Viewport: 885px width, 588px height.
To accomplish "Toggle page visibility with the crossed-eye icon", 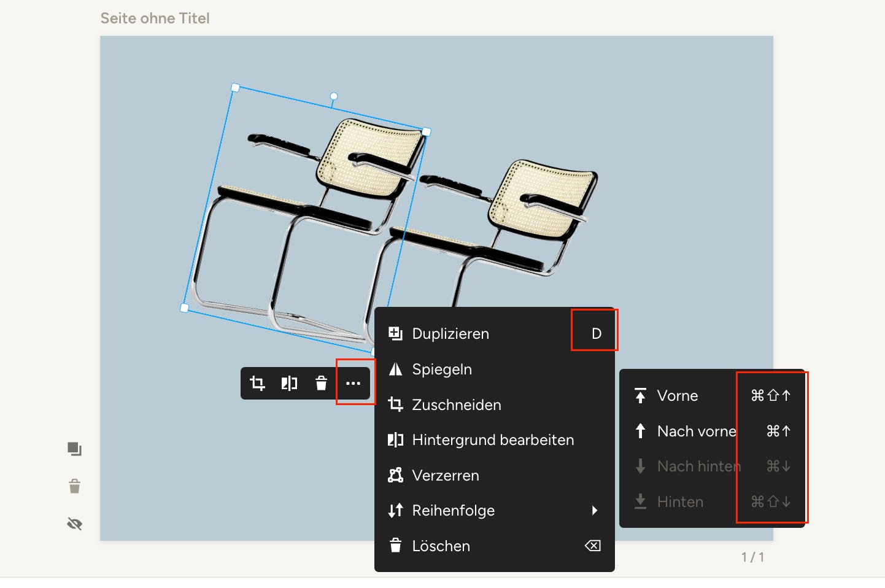I will pos(74,524).
